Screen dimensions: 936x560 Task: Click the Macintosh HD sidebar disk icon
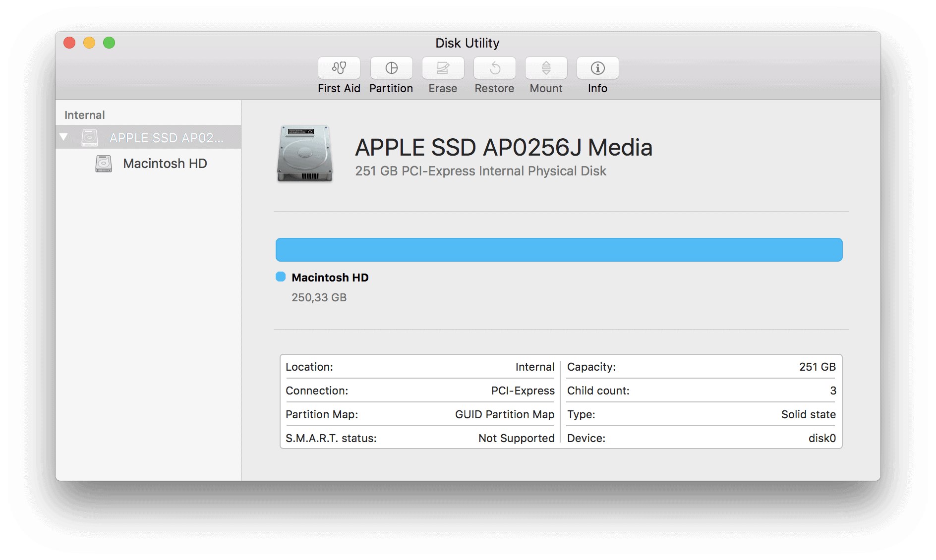[x=103, y=164]
